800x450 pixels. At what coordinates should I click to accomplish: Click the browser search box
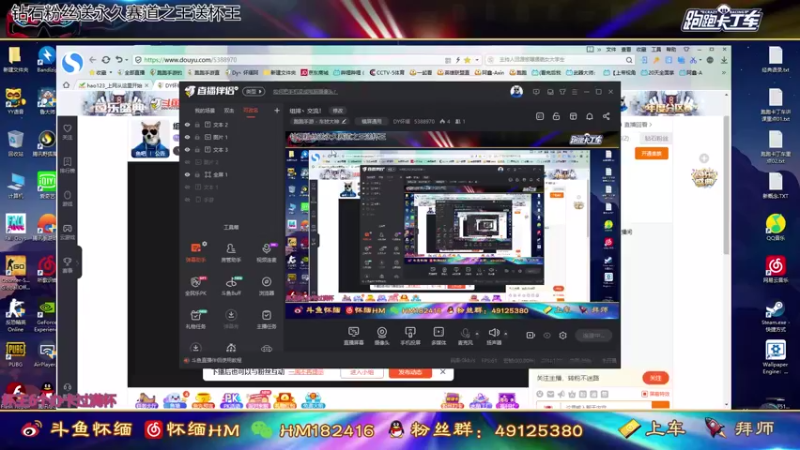(561, 60)
